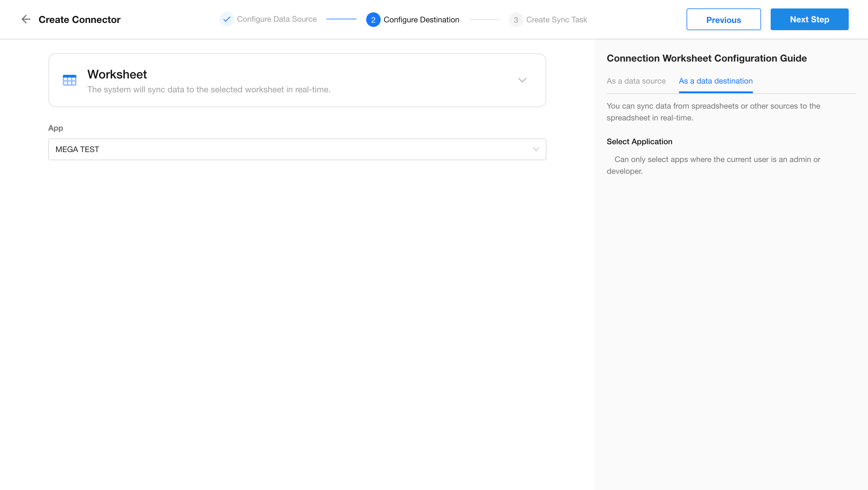Viewport: 868px width, 490px height.
Task: Click the App field label
Action: click(x=55, y=128)
